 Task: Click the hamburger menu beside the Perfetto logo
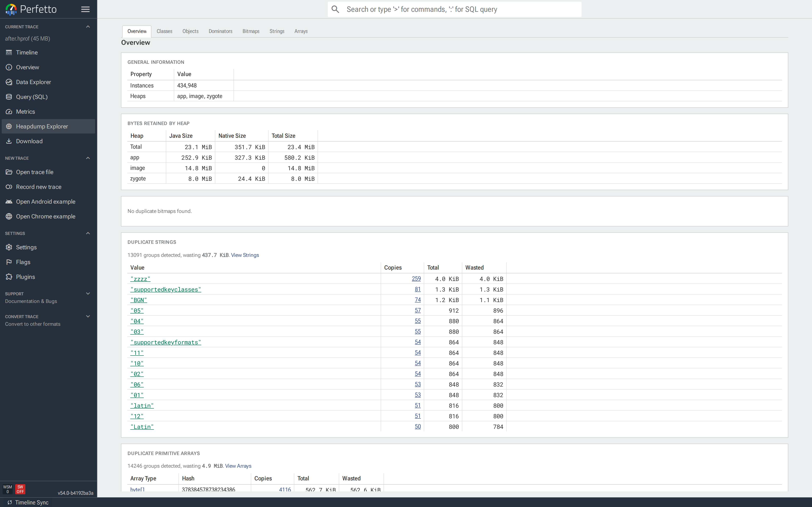[85, 9]
